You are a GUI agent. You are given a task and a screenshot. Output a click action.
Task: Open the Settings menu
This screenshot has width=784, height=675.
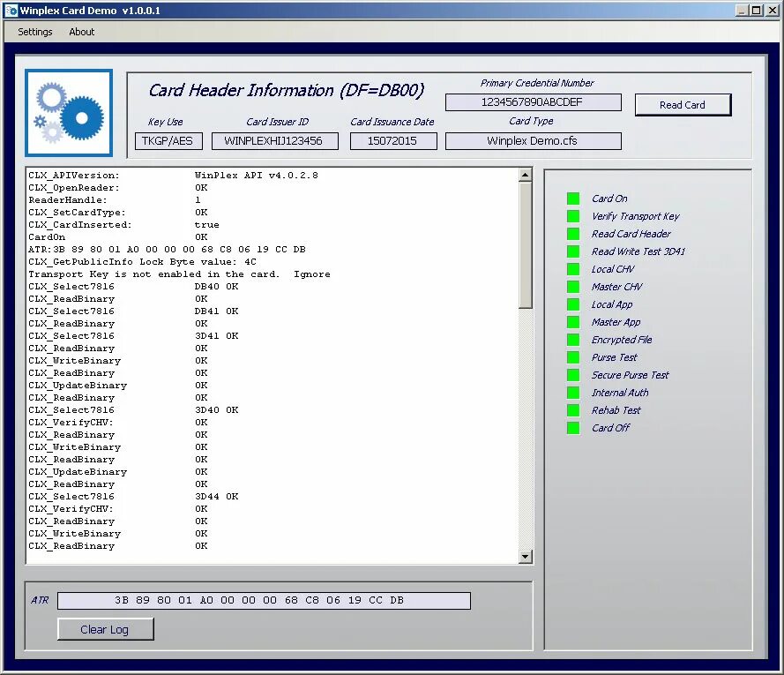tap(35, 32)
